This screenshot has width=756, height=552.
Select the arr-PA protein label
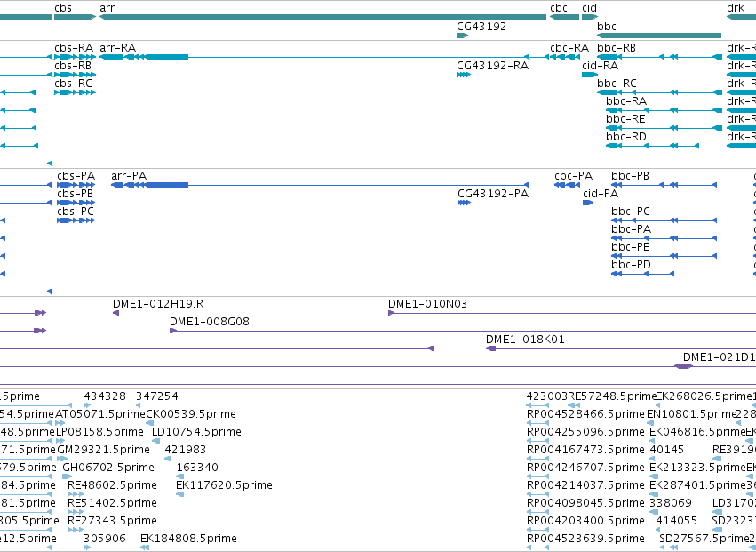[129, 176]
